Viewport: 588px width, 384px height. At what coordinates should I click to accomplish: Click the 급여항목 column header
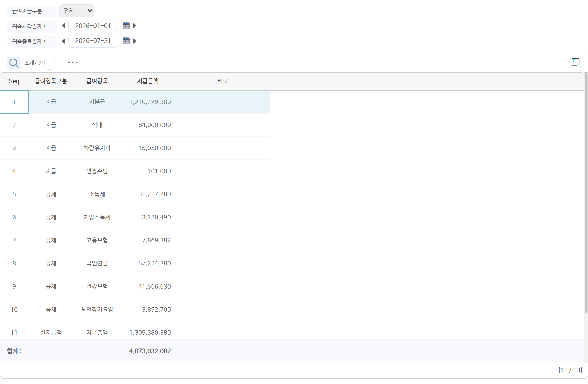pyautogui.click(x=97, y=81)
